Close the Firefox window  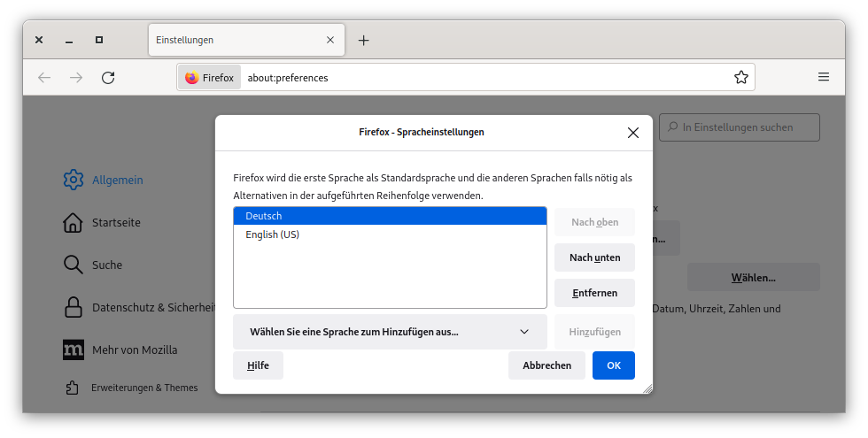click(x=39, y=40)
